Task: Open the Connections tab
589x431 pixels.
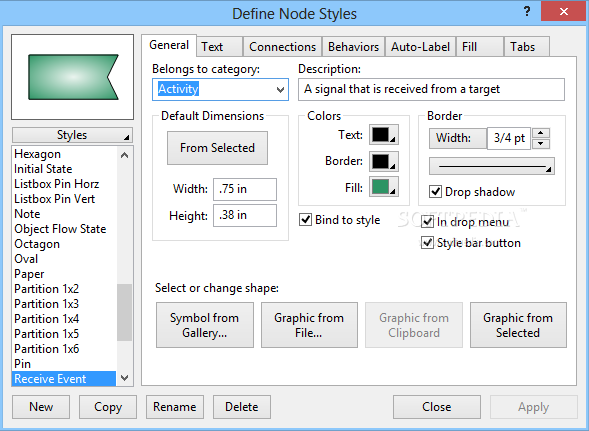Action: coord(282,47)
